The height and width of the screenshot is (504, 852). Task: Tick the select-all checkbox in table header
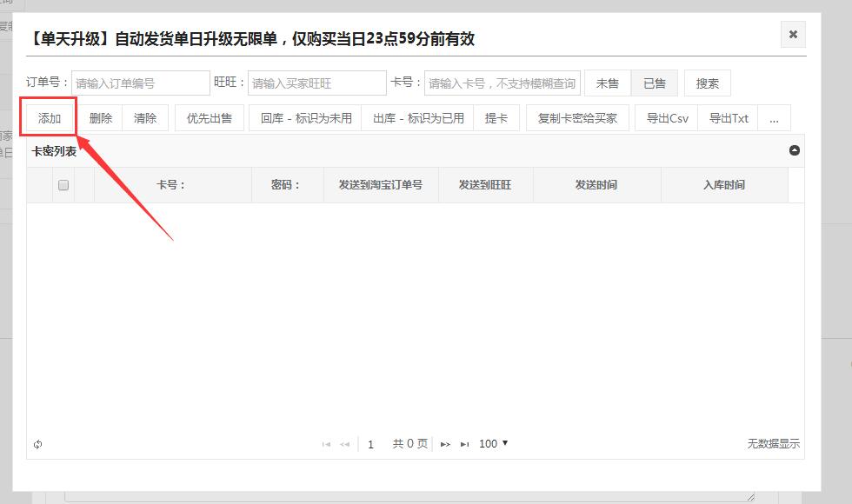63,185
